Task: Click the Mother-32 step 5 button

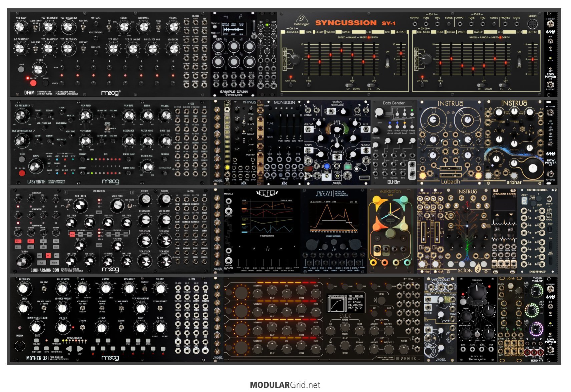Action: (133, 349)
